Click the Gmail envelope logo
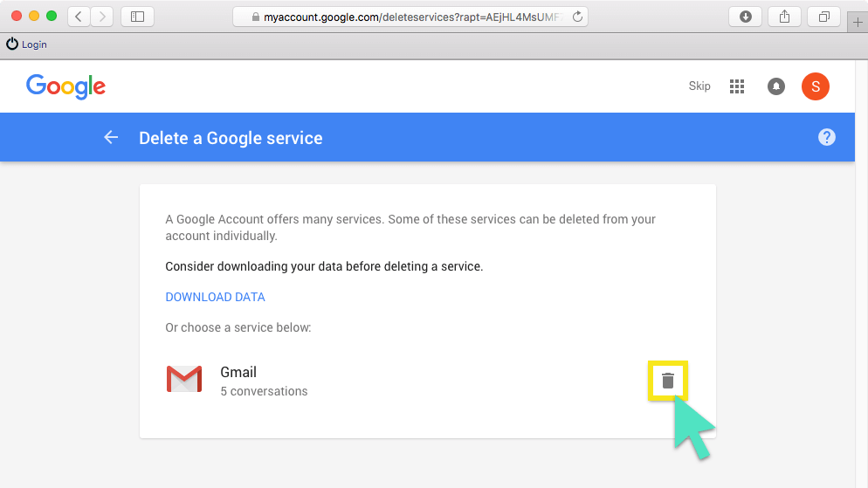 coord(184,379)
